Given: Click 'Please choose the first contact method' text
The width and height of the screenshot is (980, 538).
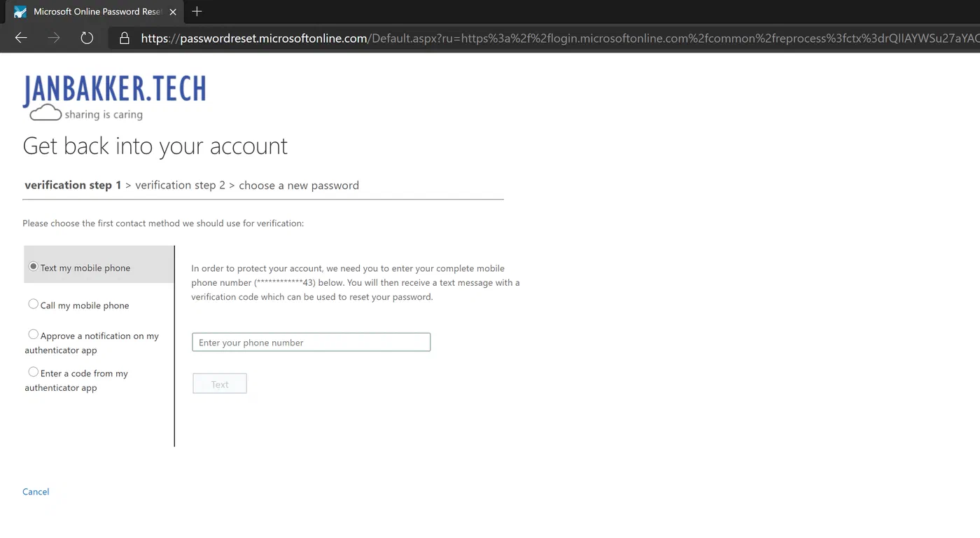Looking at the screenshot, I should pos(163,223).
